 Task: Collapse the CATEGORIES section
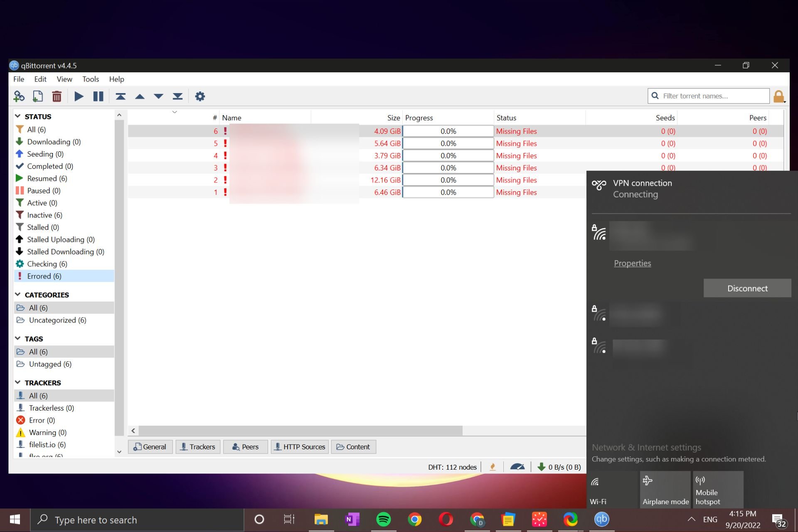coord(17,295)
